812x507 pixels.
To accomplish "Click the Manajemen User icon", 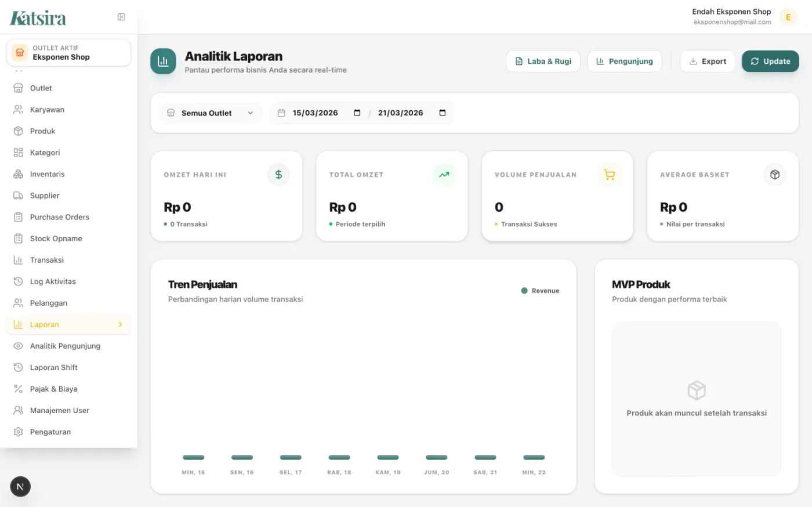I will (x=18, y=410).
